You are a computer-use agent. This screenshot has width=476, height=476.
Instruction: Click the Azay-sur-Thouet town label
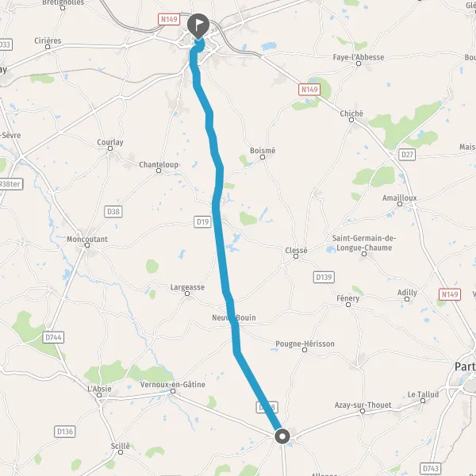coord(363,405)
